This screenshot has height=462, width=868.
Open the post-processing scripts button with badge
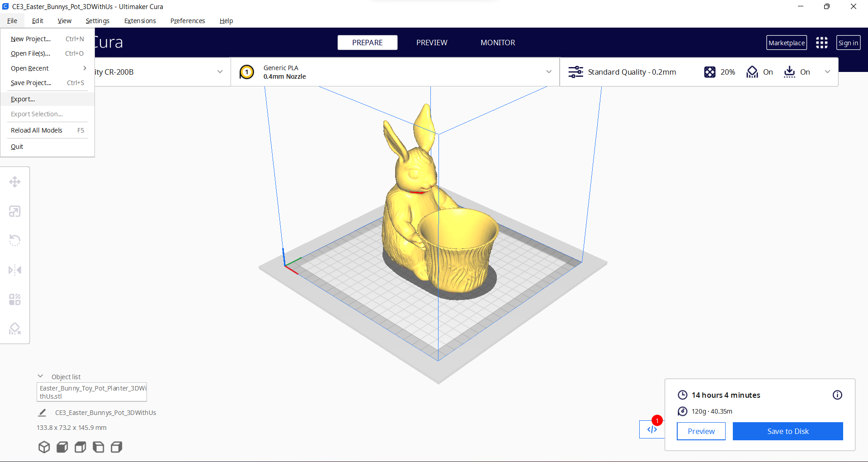click(x=652, y=429)
